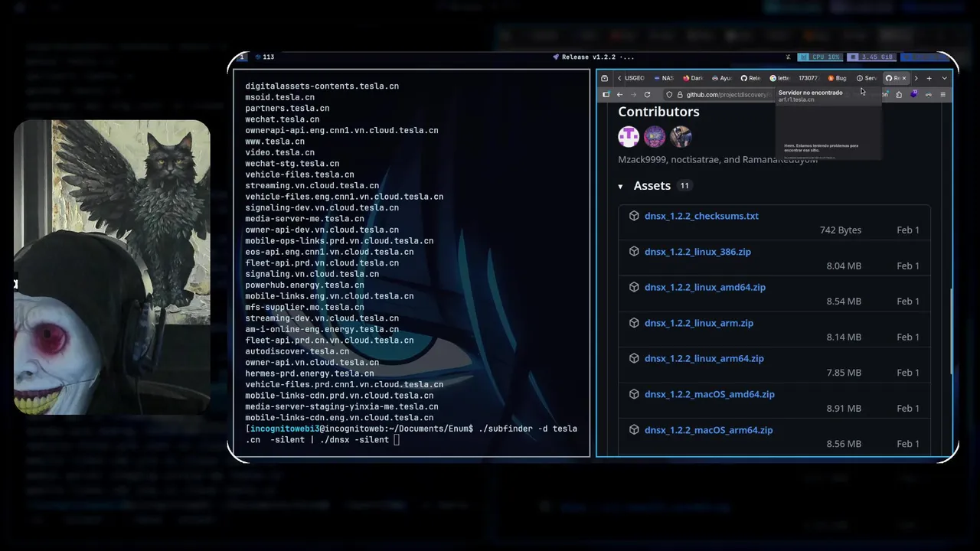The width and height of the screenshot is (980, 551).
Task: Download dnsx_1.2.2_macOS_amd64.zip
Action: (x=710, y=394)
